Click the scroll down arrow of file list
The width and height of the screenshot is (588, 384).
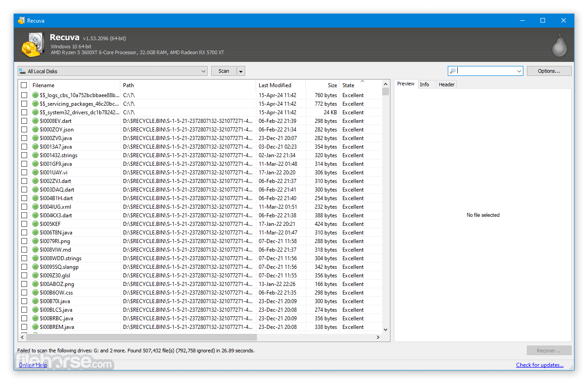(385, 330)
